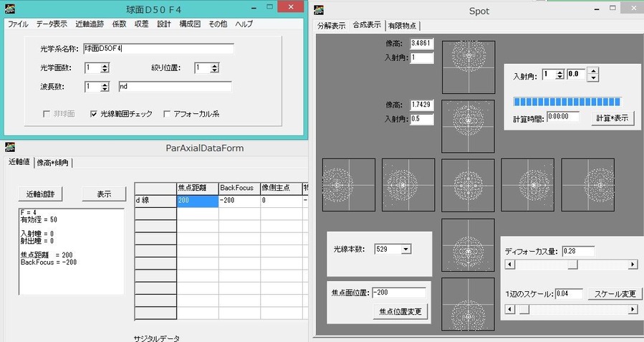Image resolution: width=644 pixels, height=342 pixels.
Task: Click the 焦点面位置 field showing -200
Action: [x=399, y=293]
